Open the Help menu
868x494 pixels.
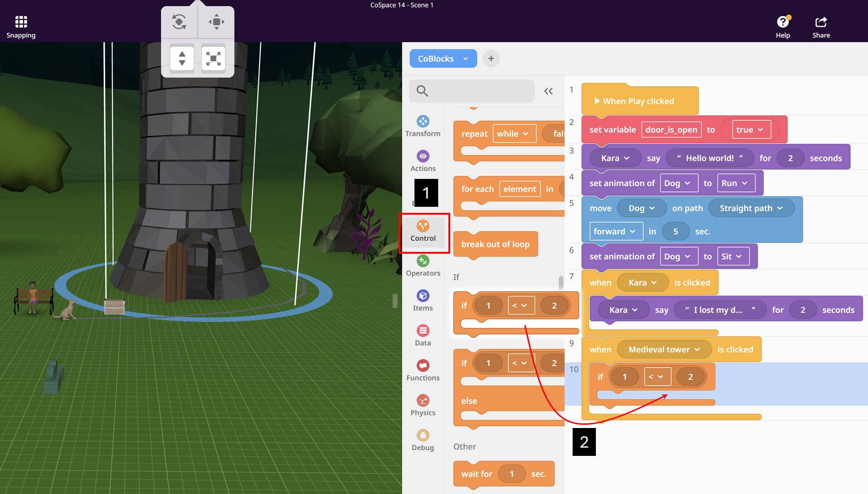pos(783,27)
